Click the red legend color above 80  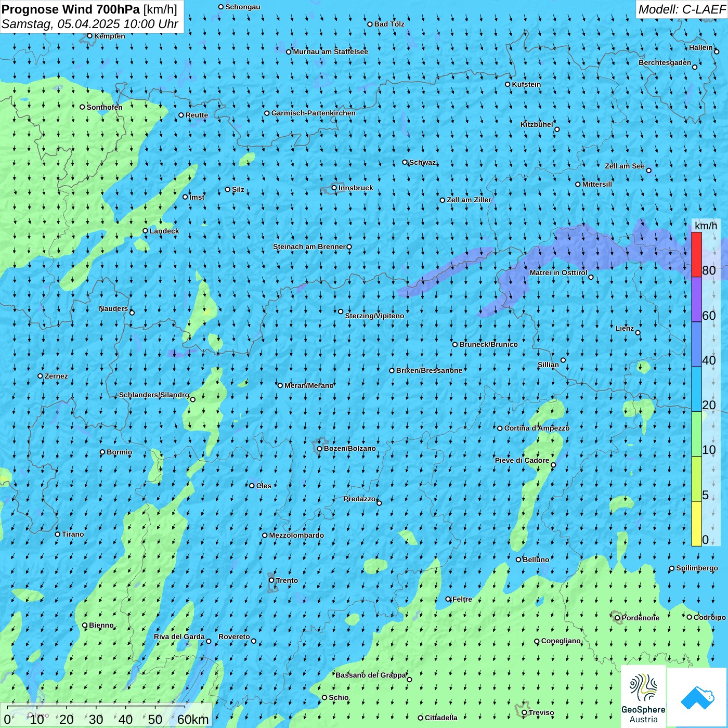696,254
